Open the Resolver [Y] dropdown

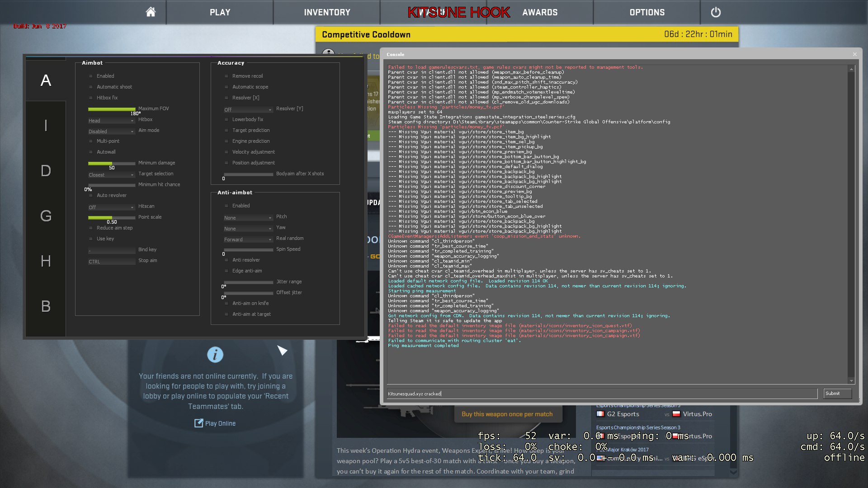point(248,110)
